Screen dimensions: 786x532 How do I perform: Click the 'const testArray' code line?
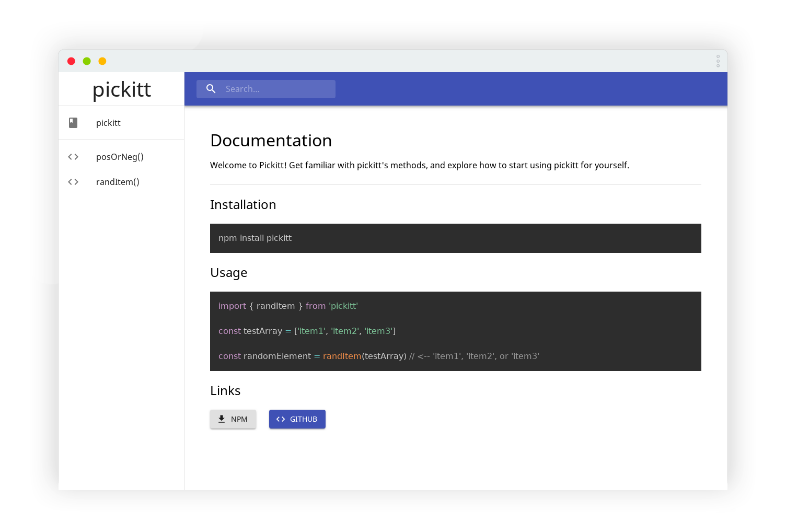pos(307,331)
